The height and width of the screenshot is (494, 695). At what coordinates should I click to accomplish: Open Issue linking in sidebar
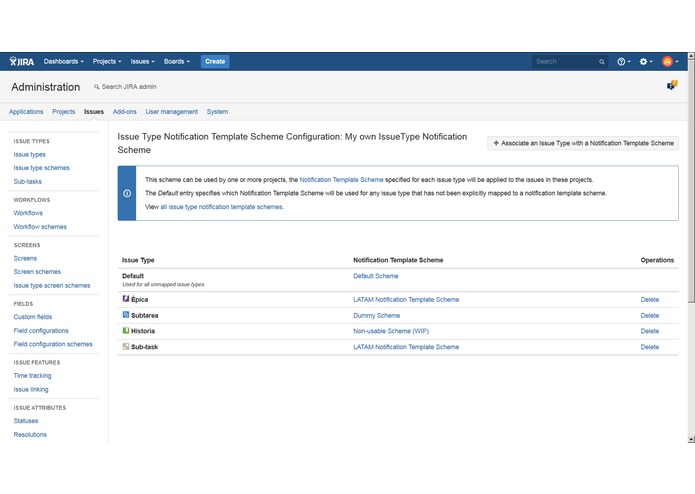coord(31,389)
